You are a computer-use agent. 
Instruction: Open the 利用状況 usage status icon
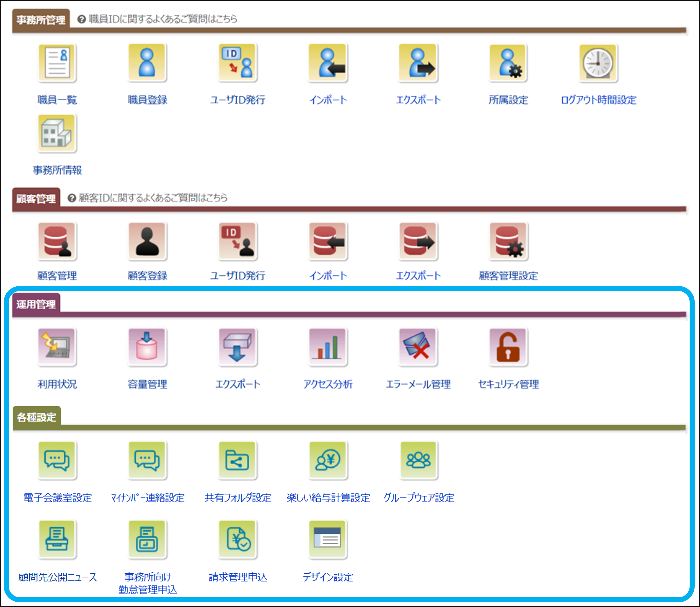click(x=57, y=347)
